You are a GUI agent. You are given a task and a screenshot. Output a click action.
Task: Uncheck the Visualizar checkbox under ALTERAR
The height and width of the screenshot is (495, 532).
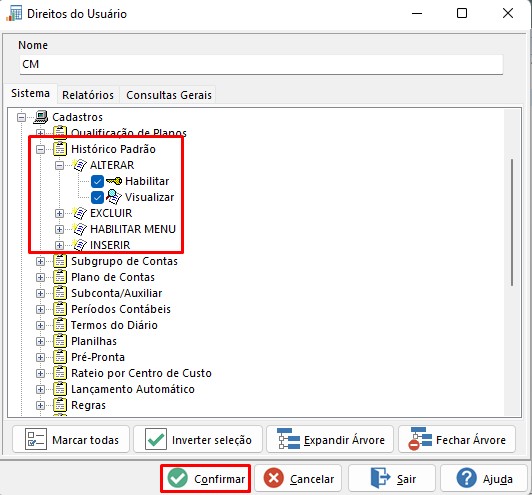97,197
